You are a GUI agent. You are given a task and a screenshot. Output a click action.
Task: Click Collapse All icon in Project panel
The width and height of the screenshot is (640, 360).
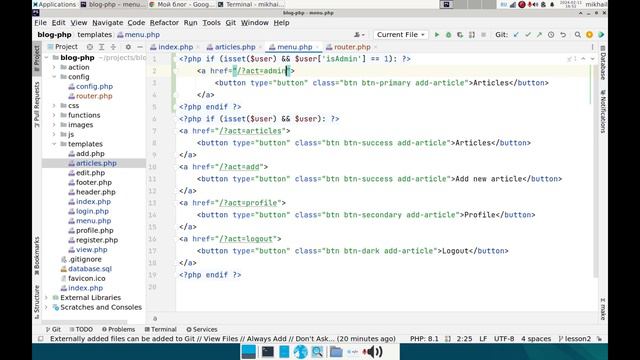pyautogui.click(x=113, y=47)
